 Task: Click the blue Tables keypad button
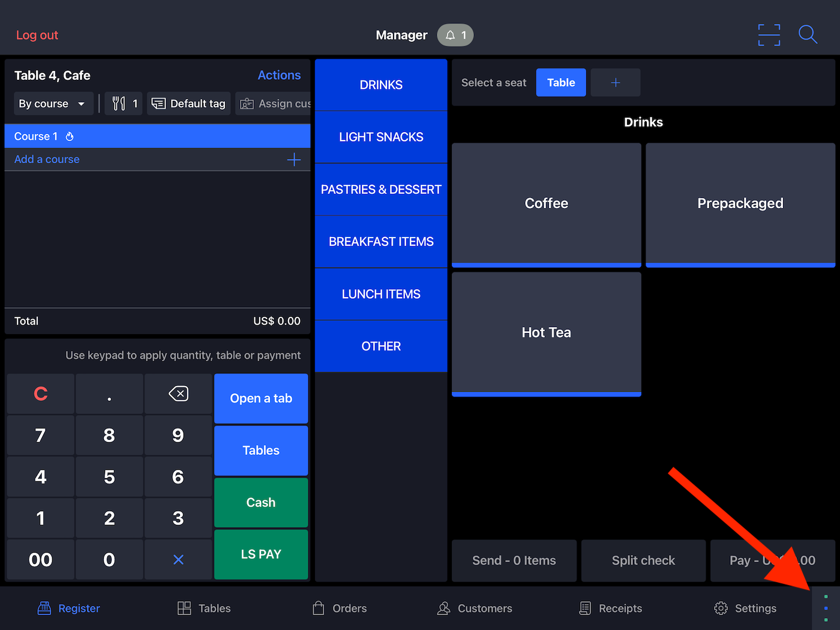click(261, 451)
